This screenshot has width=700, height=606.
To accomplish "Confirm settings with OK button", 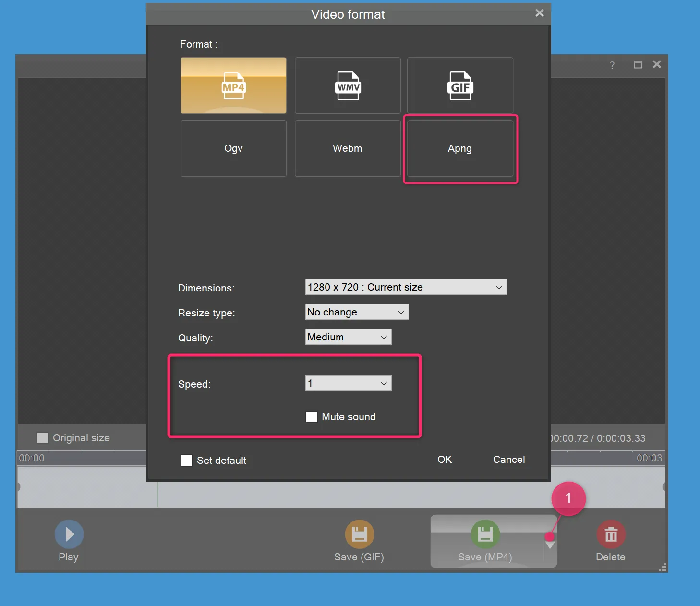I will pyautogui.click(x=444, y=460).
